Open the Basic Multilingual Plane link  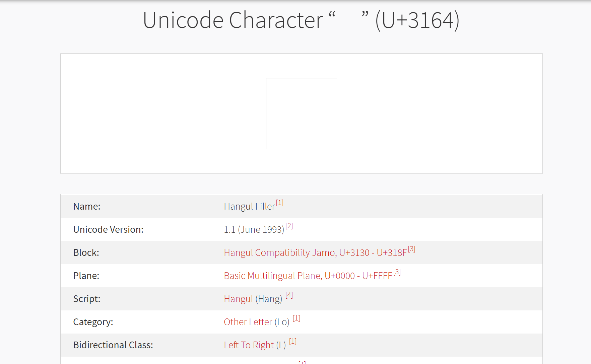(x=308, y=276)
